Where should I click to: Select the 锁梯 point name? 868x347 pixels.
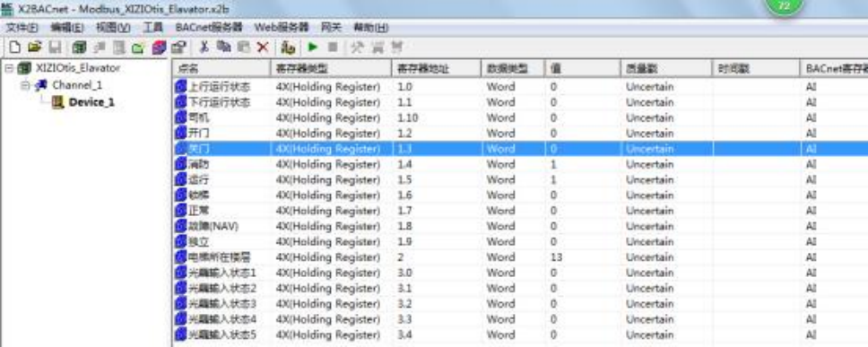click(x=199, y=195)
